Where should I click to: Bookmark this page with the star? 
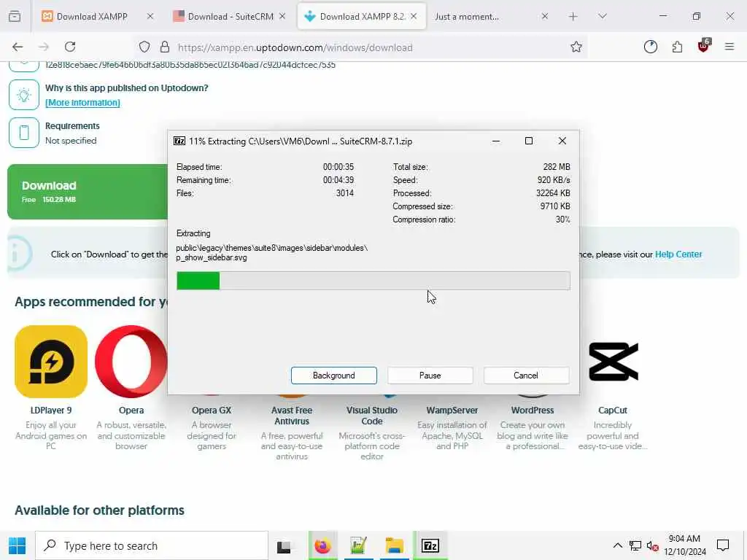click(x=576, y=47)
